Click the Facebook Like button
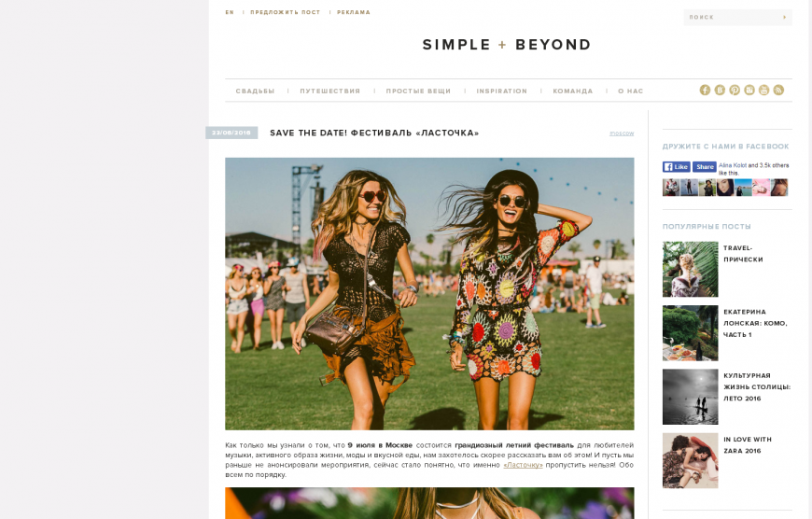Screen dimensions: 812x519 pos(677,167)
